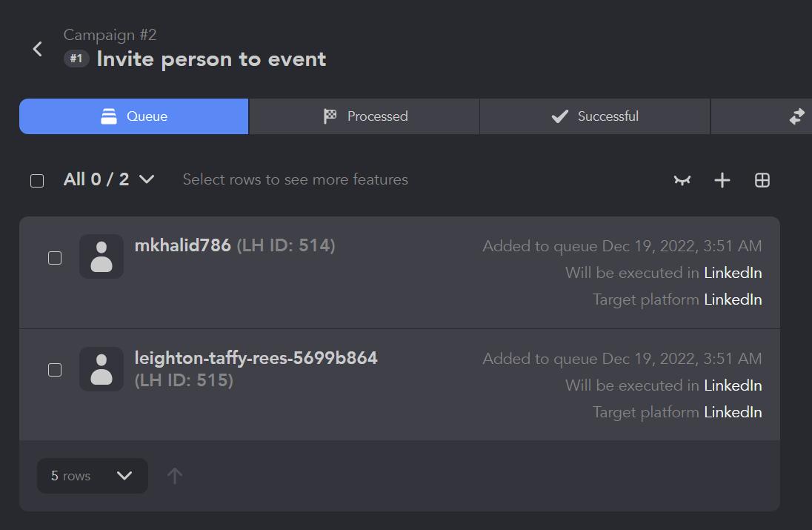Screen dimensions: 812x530
Task: Open leighton-taffy-rees-5699b864 profile name link
Action: [256, 358]
